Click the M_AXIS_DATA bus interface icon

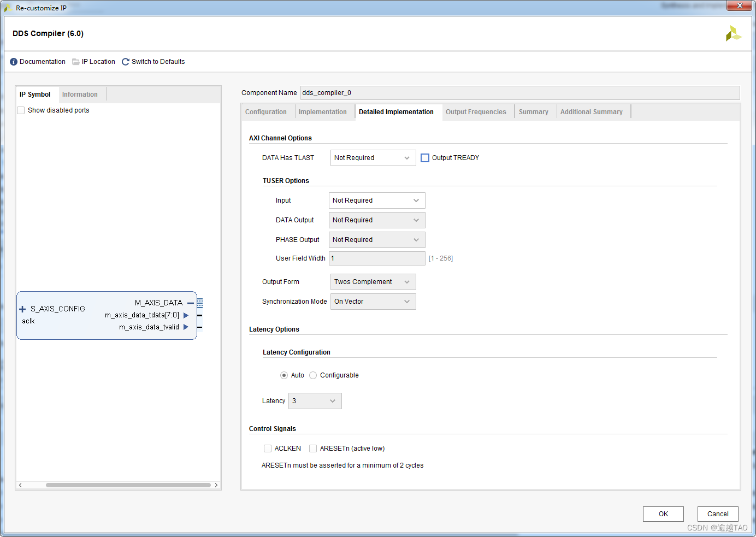point(200,303)
